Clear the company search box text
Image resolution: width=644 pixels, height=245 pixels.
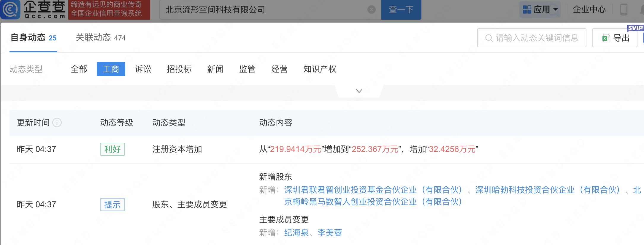[x=371, y=10]
